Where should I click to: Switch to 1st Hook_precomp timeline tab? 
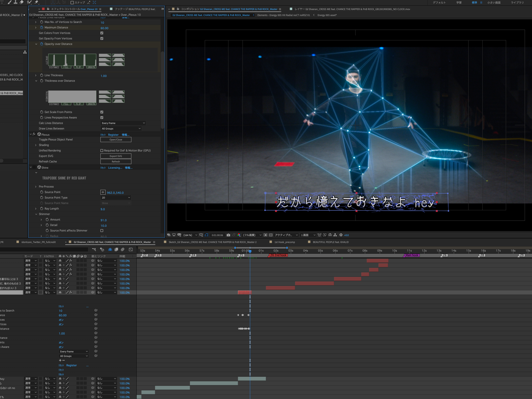(x=285, y=242)
